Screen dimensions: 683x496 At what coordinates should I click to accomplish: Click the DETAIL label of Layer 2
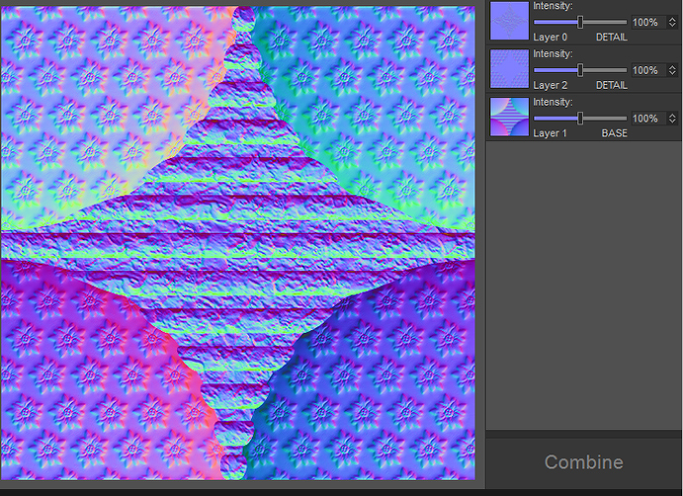click(612, 85)
